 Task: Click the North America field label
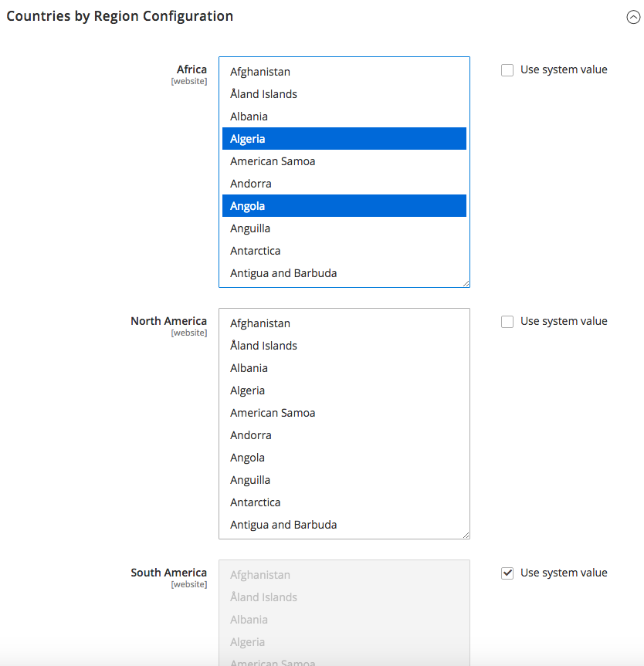[x=169, y=321]
